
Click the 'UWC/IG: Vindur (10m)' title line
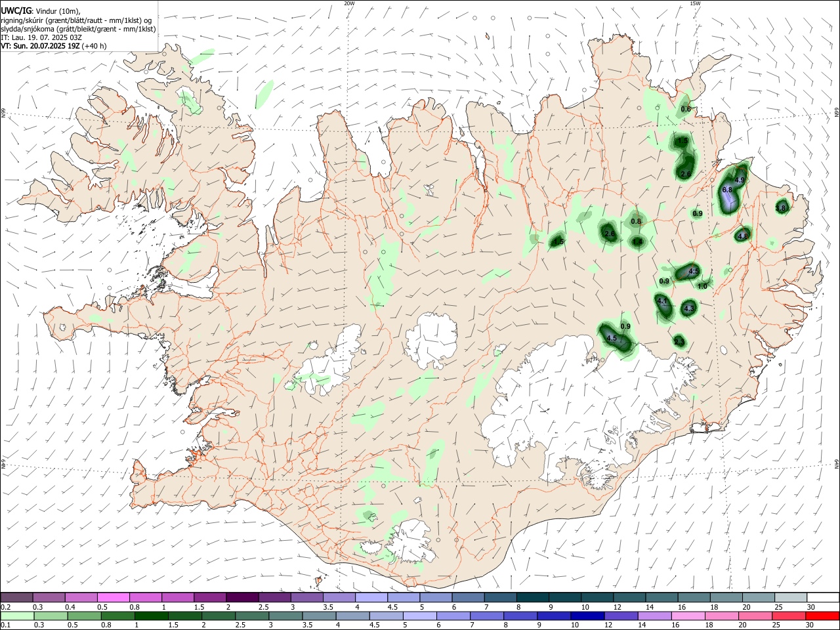[41, 10]
